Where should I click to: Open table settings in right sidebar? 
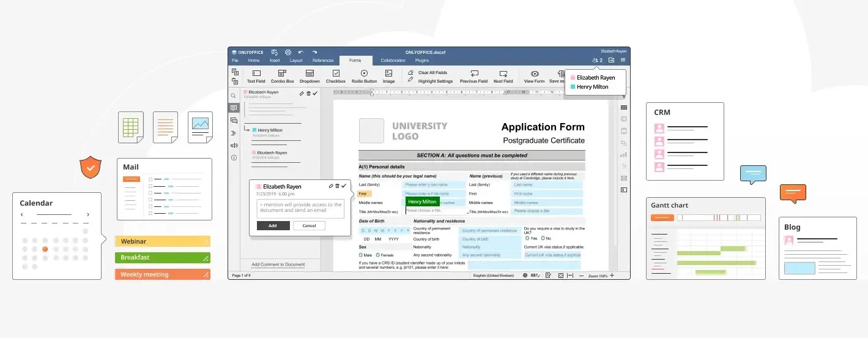click(624, 107)
